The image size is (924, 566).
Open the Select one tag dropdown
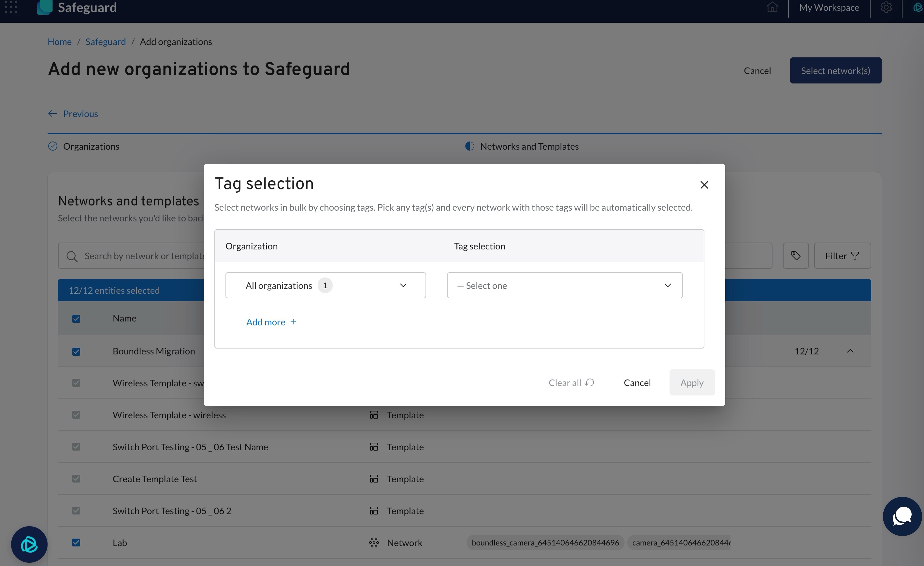[x=564, y=285]
